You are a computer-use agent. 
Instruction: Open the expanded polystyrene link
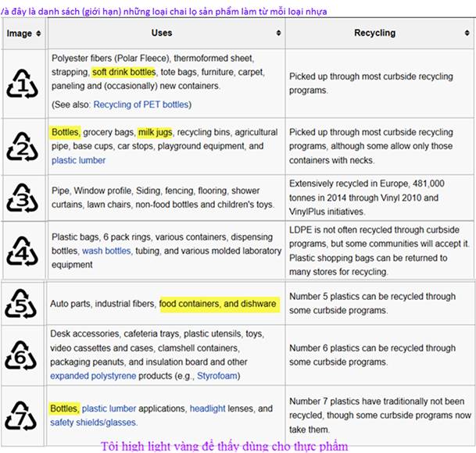click(93, 376)
